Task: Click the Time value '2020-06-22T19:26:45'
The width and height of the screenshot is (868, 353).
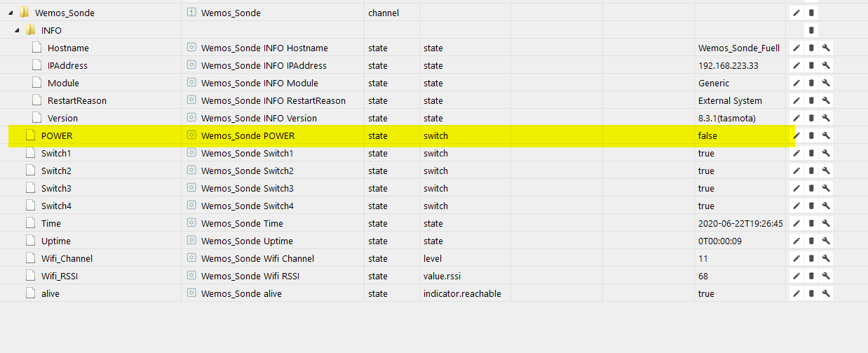Action: pyautogui.click(x=740, y=223)
